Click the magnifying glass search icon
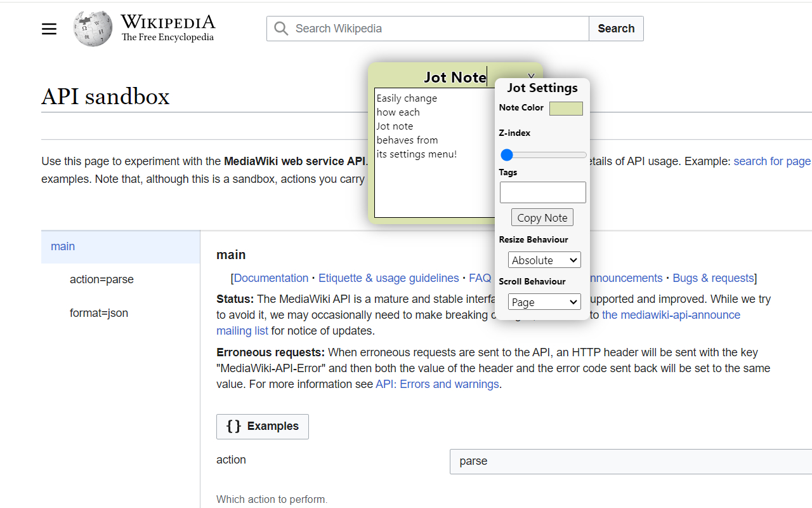The width and height of the screenshot is (812, 508). 280,29
